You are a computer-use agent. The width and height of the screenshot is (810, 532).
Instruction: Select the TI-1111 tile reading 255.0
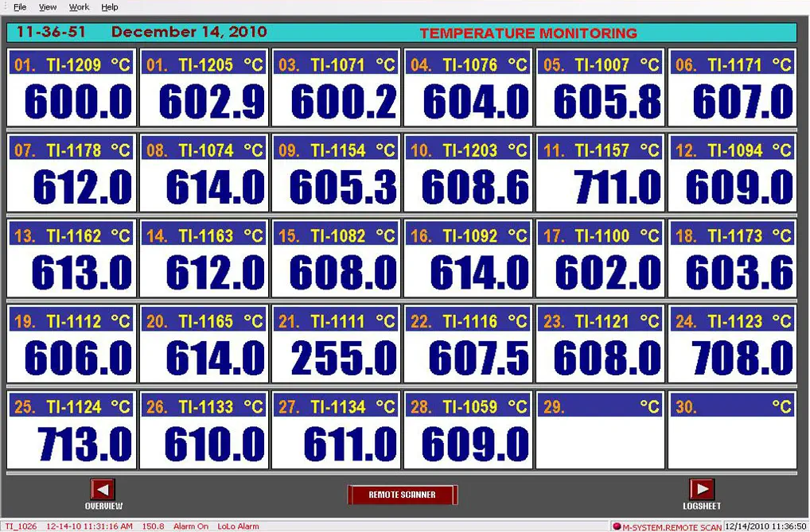coord(337,344)
